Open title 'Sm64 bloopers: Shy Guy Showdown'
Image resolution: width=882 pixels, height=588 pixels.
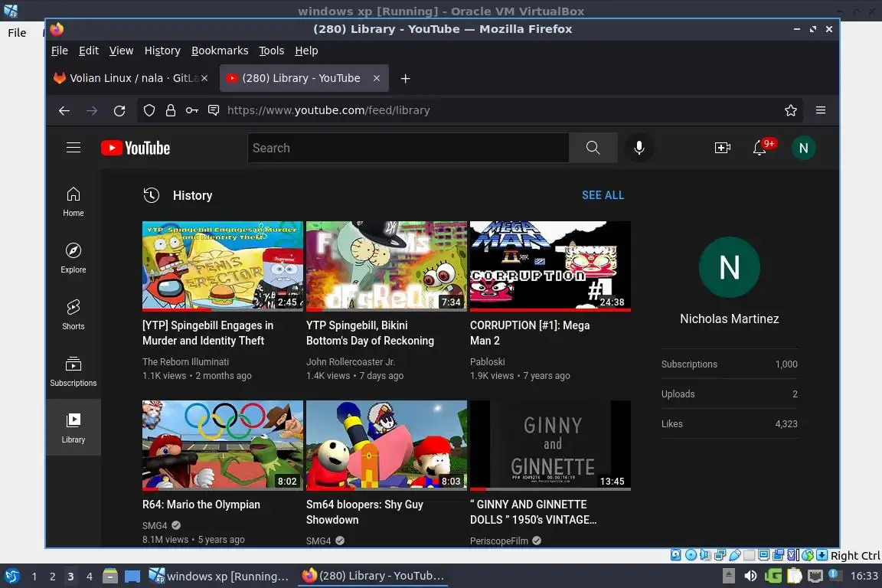pos(364,512)
